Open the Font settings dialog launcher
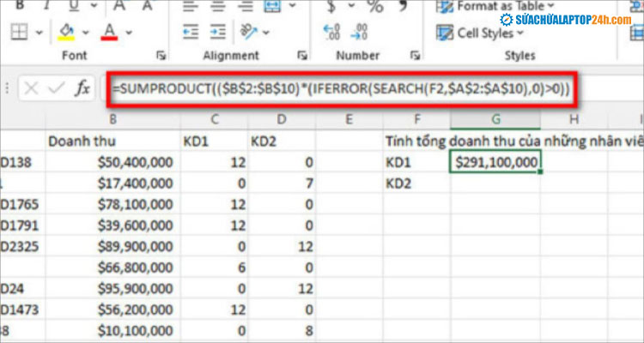This screenshot has width=644, height=343. [161, 56]
